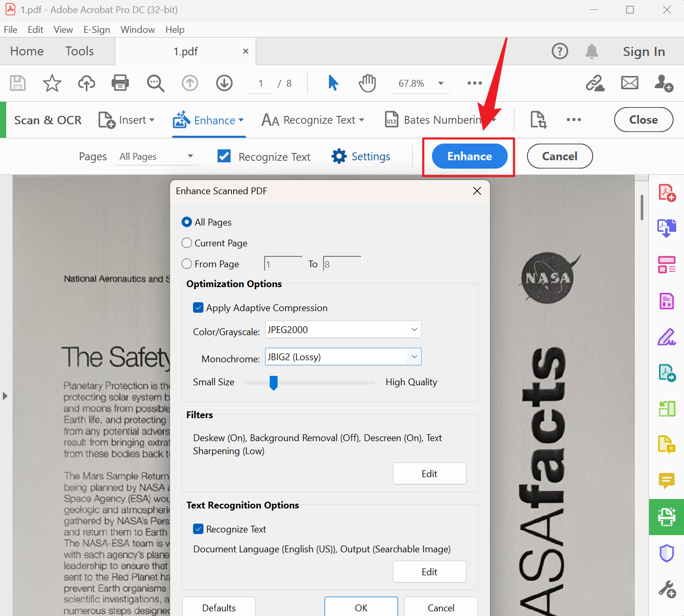Go to next page arrow icon
This screenshot has width=684, height=616.
click(224, 83)
